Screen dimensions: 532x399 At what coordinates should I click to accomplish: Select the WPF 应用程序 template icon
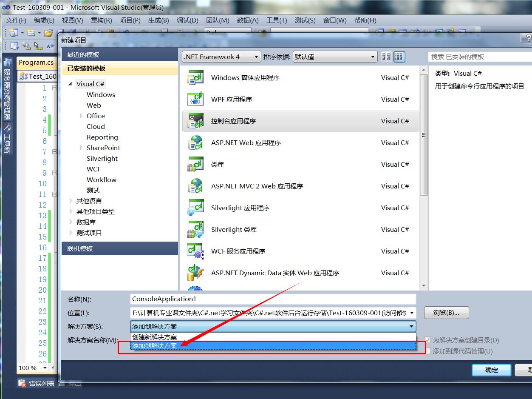tap(195, 99)
